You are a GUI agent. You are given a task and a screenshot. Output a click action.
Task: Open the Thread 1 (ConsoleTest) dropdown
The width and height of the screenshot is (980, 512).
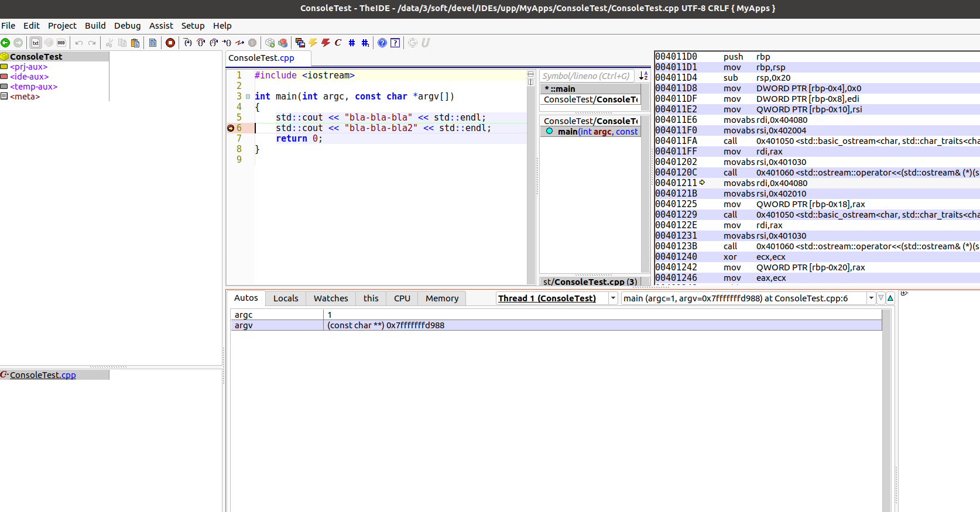613,298
